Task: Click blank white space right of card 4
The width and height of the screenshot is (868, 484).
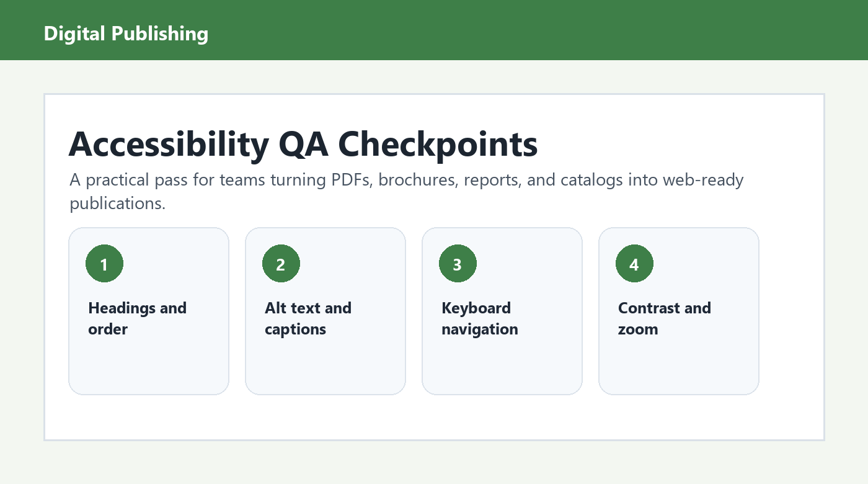Action: tap(791, 310)
